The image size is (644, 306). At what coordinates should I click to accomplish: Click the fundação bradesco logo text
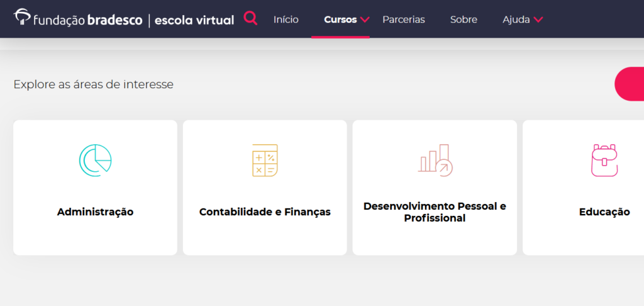tap(88, 20)
